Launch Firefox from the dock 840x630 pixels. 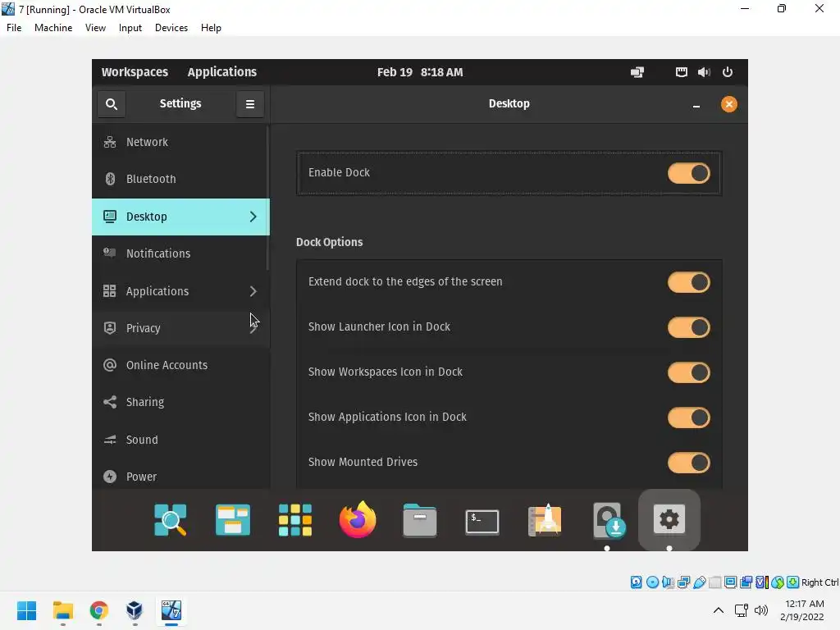(x=358, y=519)
